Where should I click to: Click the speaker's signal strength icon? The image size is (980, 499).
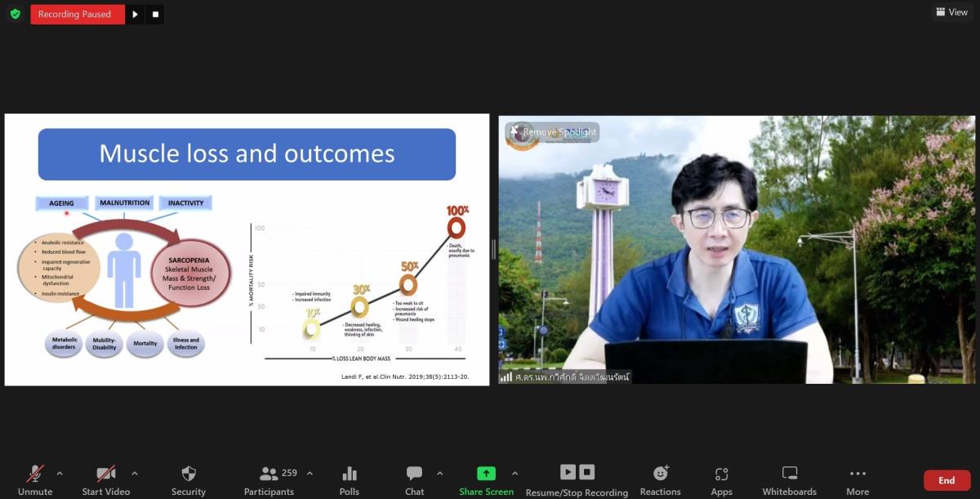click(x=506, y=376)
